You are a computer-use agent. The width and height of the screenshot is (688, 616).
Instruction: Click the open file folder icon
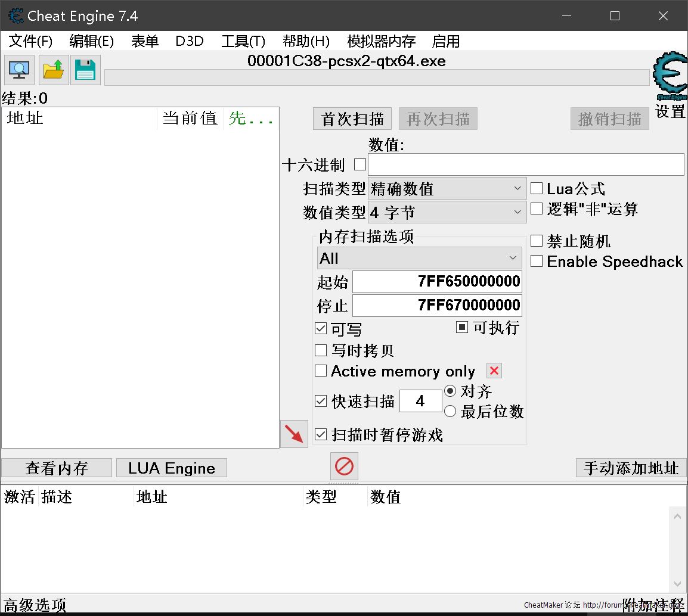pyautogui.click(x=53, y=70)
